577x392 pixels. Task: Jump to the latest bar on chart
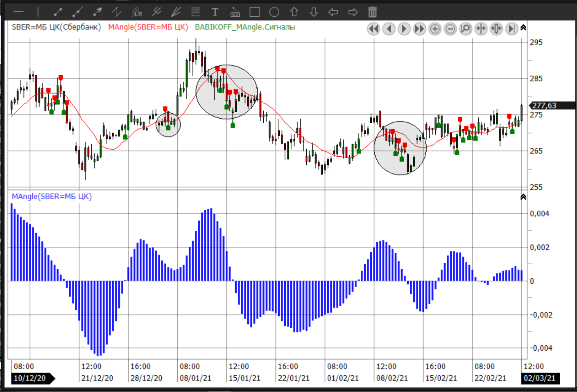click(511, 29)
